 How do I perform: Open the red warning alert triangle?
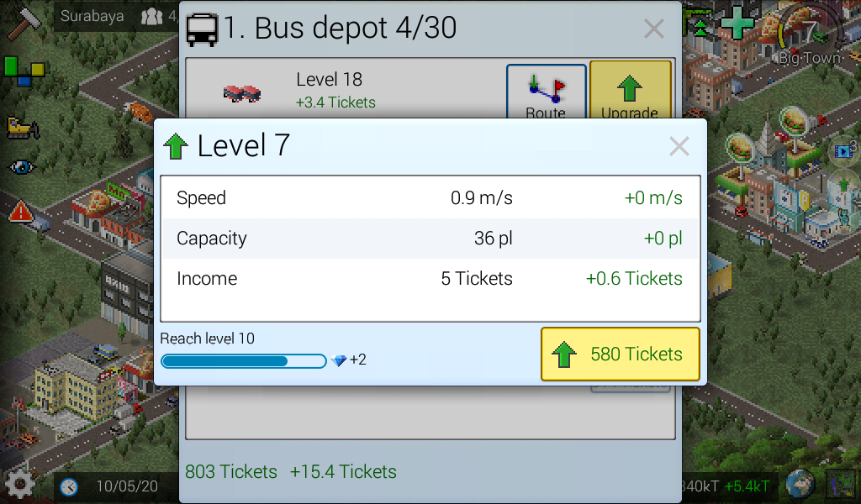[x=21, y=211]
